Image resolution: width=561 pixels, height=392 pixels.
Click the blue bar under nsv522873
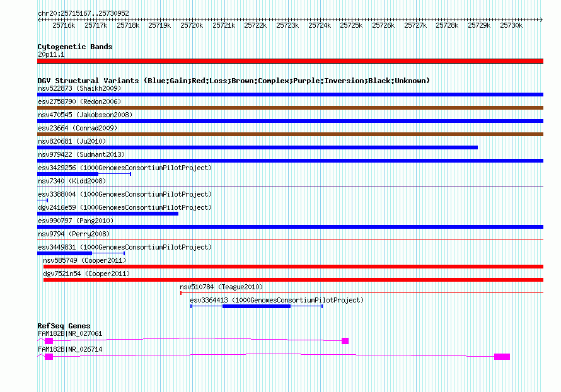(290, 95)
